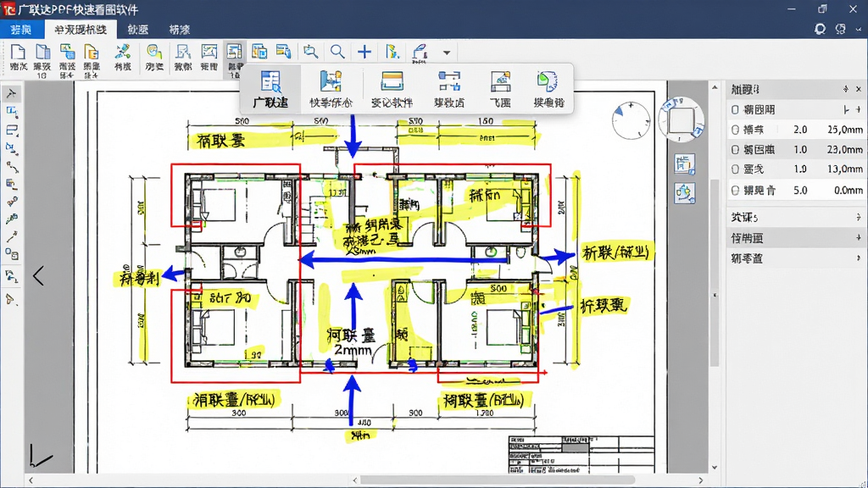Click the tree branch icon beside the panel plus
The width and height of the screenshot is (868, 488).
[x=847, y=109]
